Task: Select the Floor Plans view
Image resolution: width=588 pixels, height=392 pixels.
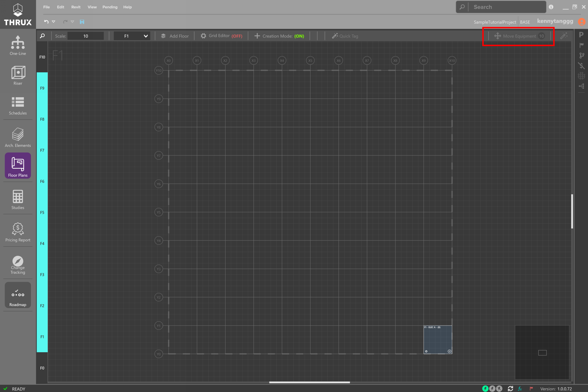Action: 18,166
